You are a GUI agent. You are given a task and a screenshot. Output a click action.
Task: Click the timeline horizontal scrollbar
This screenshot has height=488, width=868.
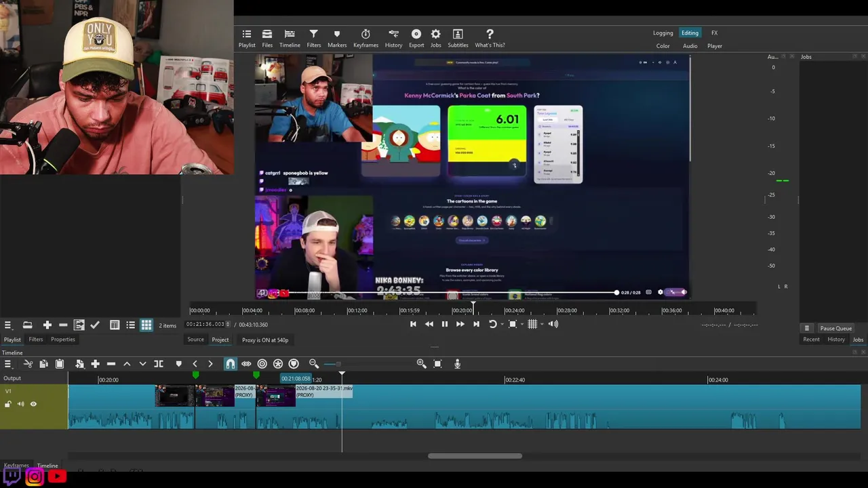click(475, 456)
